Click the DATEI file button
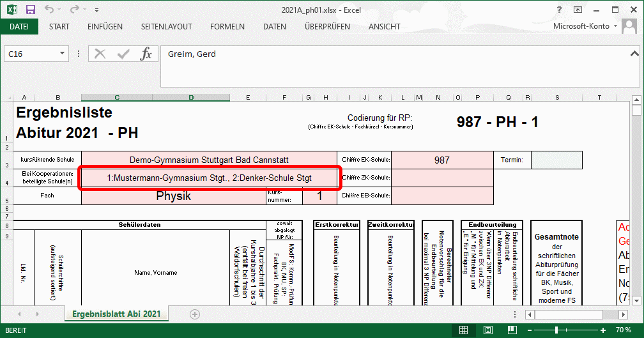This screenshot has width=644, height=338. 19,27
